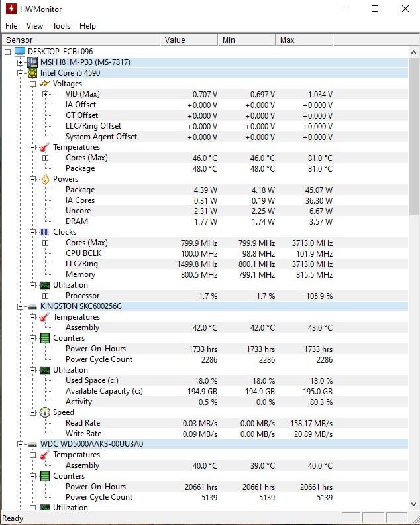The image size is (420, 525).
Task: Expand the Processor utilization entry
Action: 46,296
